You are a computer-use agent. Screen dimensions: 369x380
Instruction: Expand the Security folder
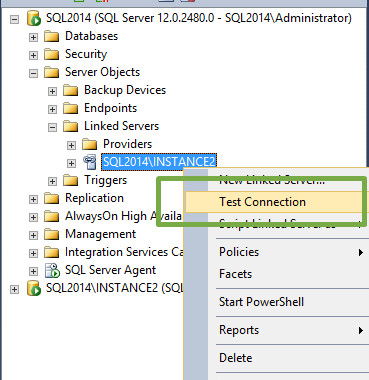[33, 55]
